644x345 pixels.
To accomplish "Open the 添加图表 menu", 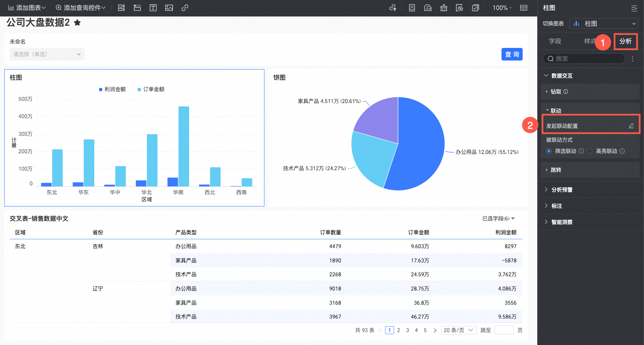I will click(27, 8).
